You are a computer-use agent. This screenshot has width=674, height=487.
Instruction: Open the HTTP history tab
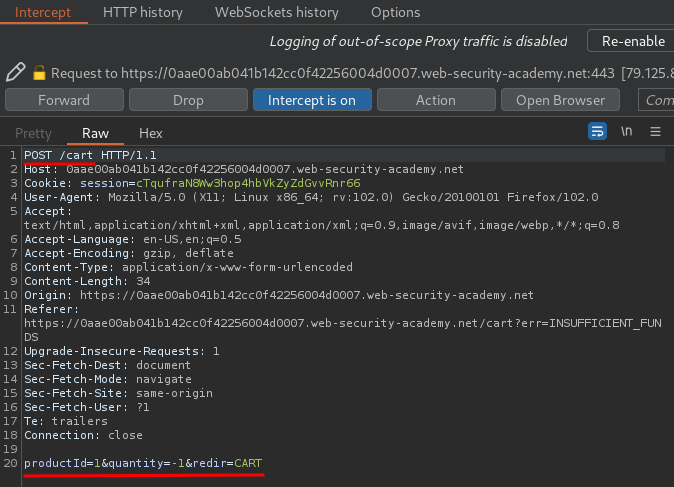[143, 12]
